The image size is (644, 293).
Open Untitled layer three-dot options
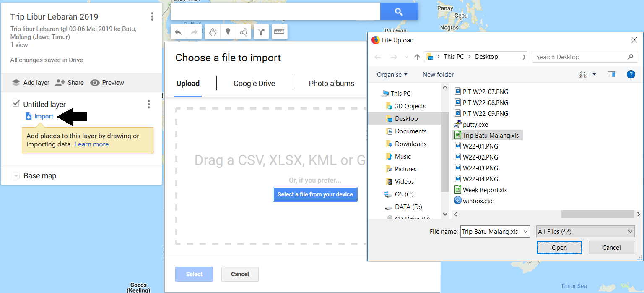(x=148, y=104)
